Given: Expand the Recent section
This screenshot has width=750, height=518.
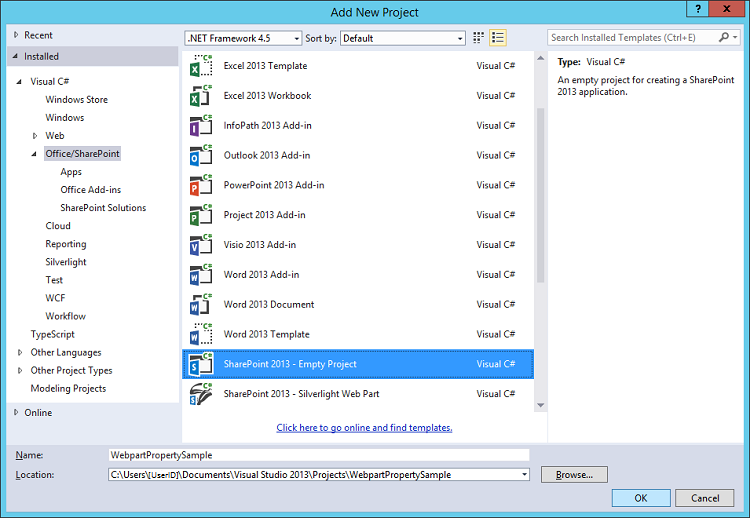Looking at the screenshot, I should [16, 35].
